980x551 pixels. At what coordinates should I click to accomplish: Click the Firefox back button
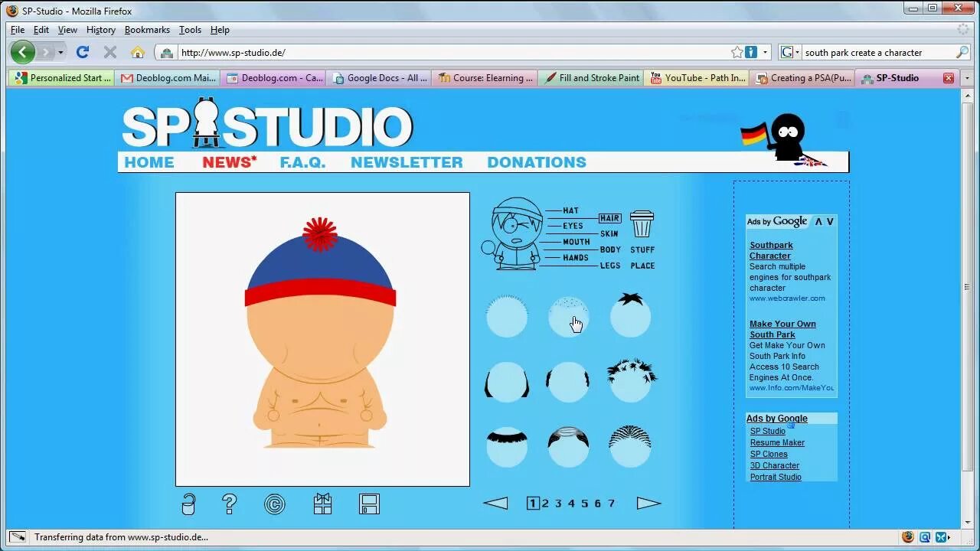tap(23, 52)
